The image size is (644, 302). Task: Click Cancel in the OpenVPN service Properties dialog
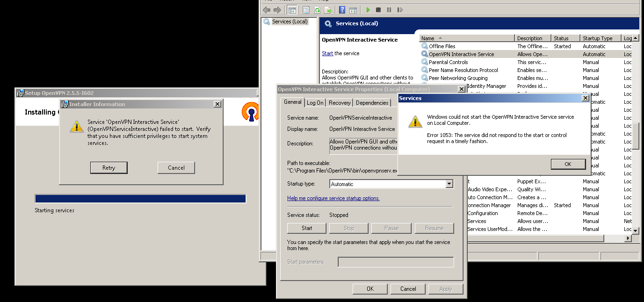point(408,289)
